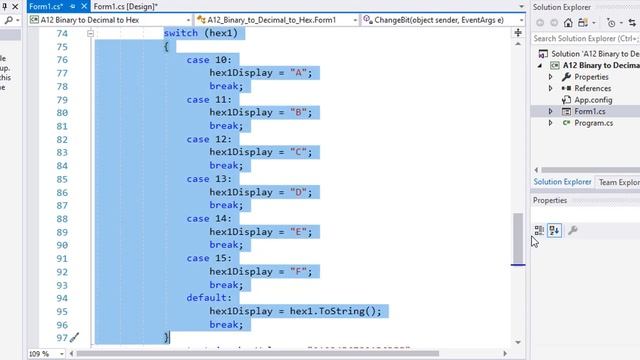The image size is (640, 360).
Task: Click on 'case 15:' at line 91
Action: point(209,258)
